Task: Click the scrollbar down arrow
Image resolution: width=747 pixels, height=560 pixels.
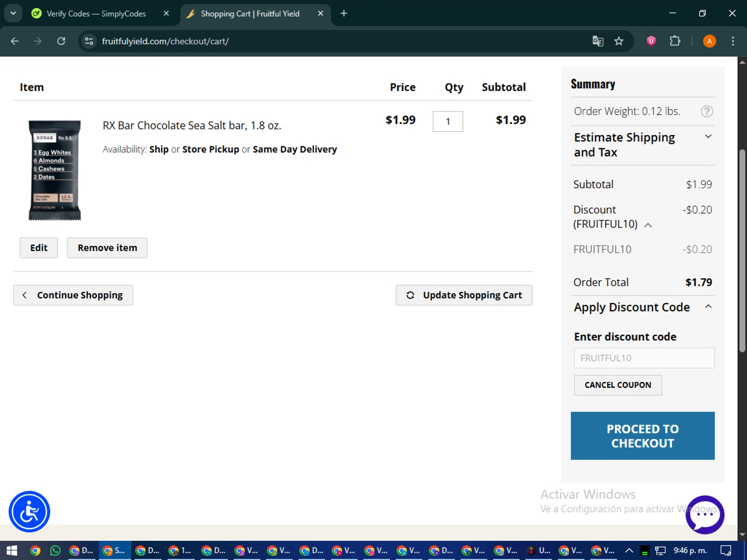Action: click(x=742, y=535)
